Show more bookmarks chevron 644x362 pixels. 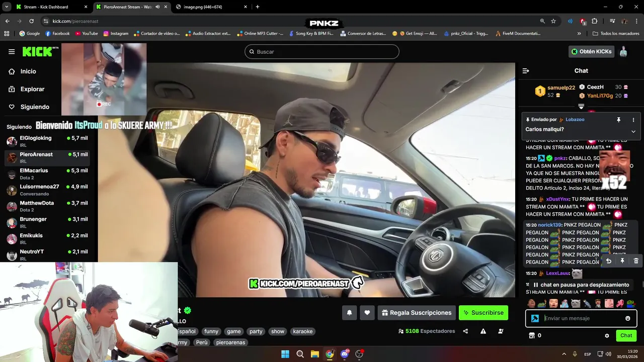pyautogui.click(x=579, y=34)
